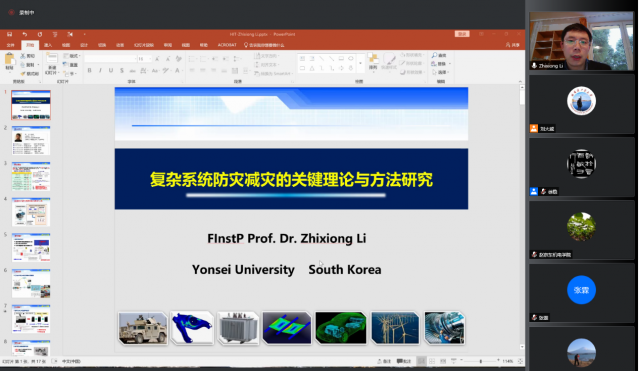This screenshot has height=371, width=640.
Task: Open the font color dropdown arrow
Action: (x=182, y=71)
